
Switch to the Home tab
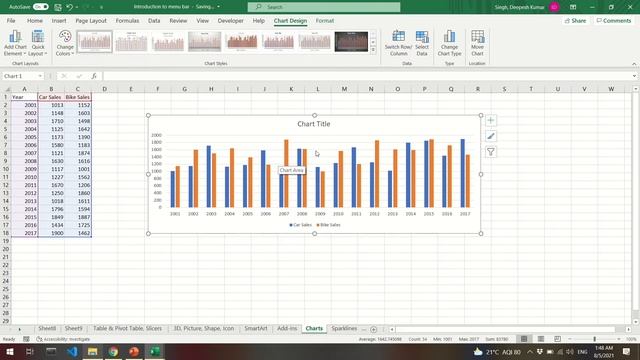point(35,20)
